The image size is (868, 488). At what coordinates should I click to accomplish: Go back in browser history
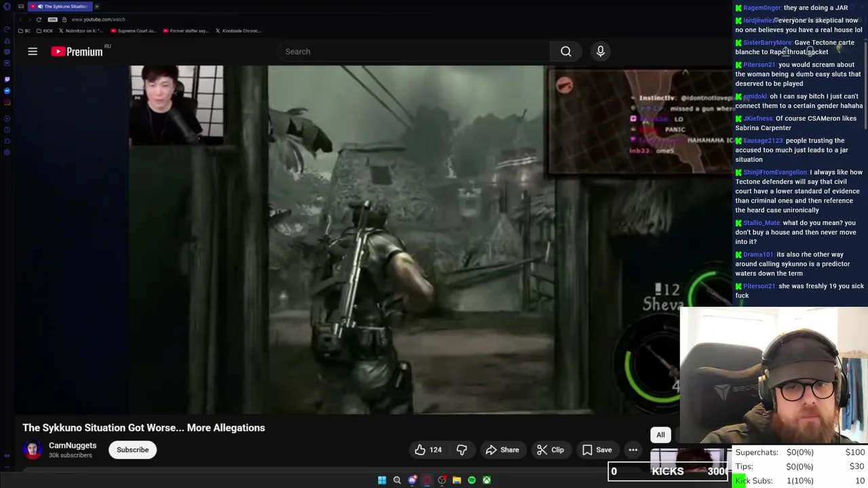point(20,20)
